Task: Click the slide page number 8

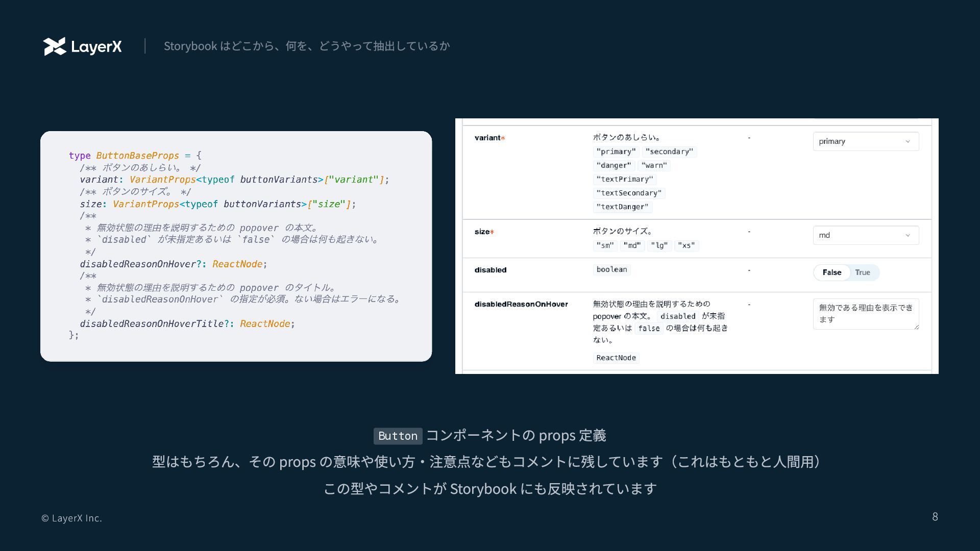Action: click(935, 516)
